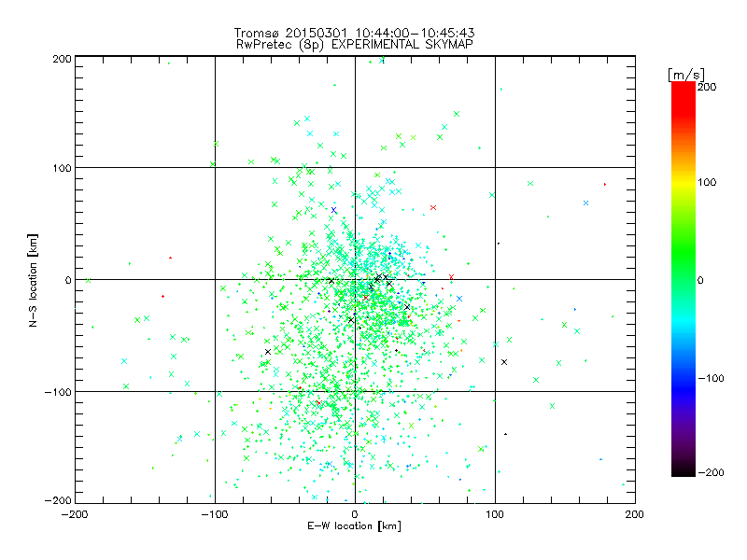
Task: Click the y-axis tick label '100'
Action: click(x=62, y=168)
